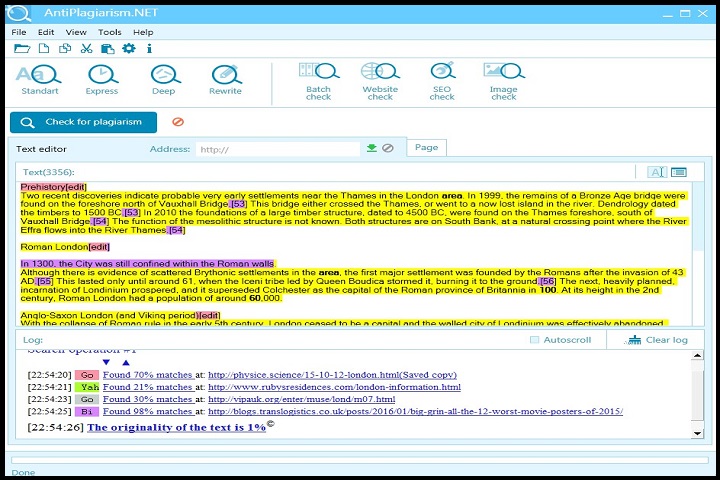720x480 pixels.
Task: Click the scissors cut icon
Action: (86, 48)
